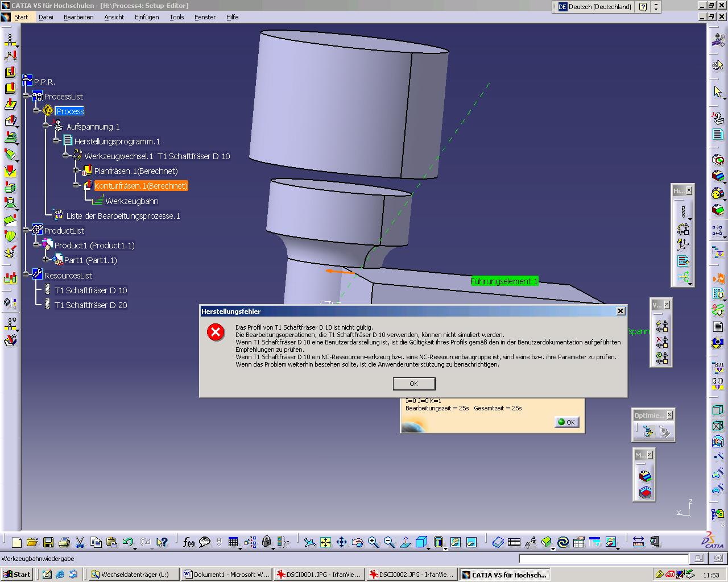
Task: Collapse Herstellungsprogramm.1 node
Action: point(56,140)
